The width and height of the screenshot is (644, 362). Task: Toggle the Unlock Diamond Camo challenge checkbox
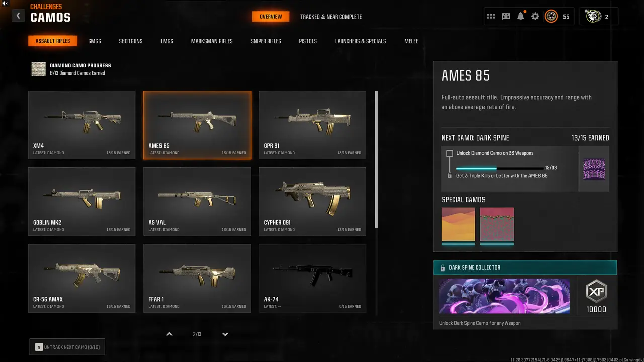(450, 153)
